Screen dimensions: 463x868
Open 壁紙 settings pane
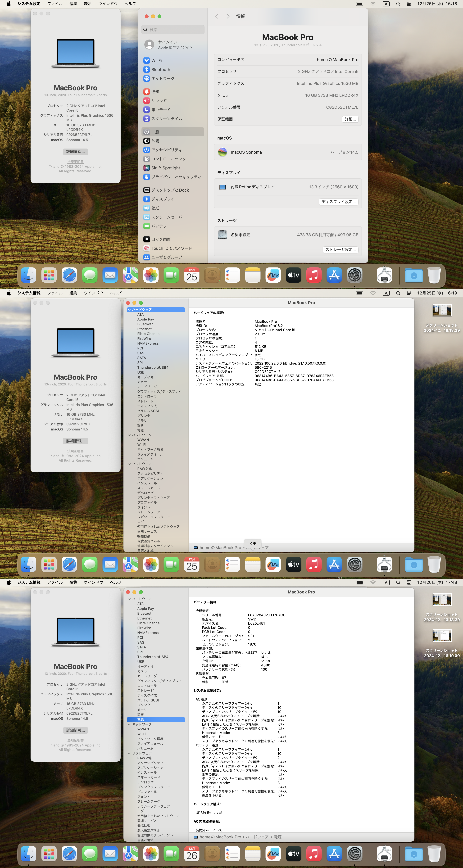(x=172, y=208)
